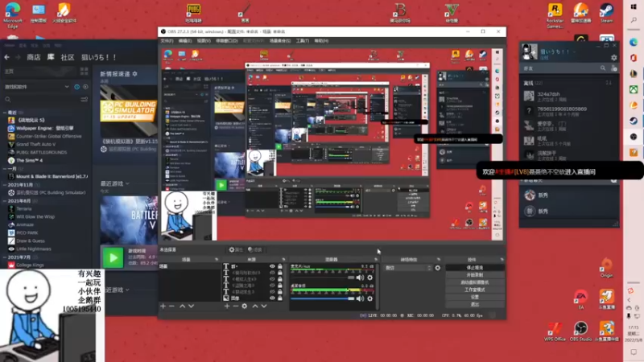This screenshot has height=362, width=644.
Task: Click the Xbox icon in the taskbar
Action: 634,89
